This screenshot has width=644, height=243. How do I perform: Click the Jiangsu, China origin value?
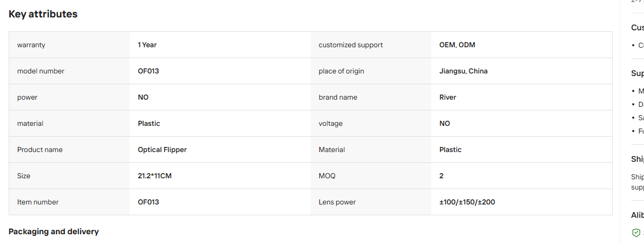(x=464, y=71)
